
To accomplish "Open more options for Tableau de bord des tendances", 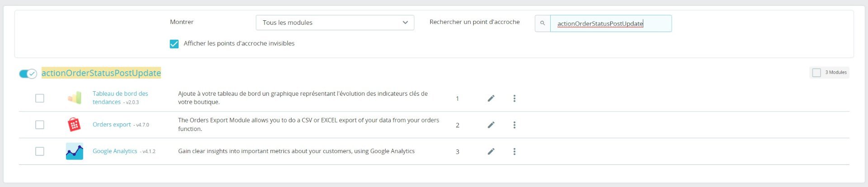I will (x=514, y=98).
